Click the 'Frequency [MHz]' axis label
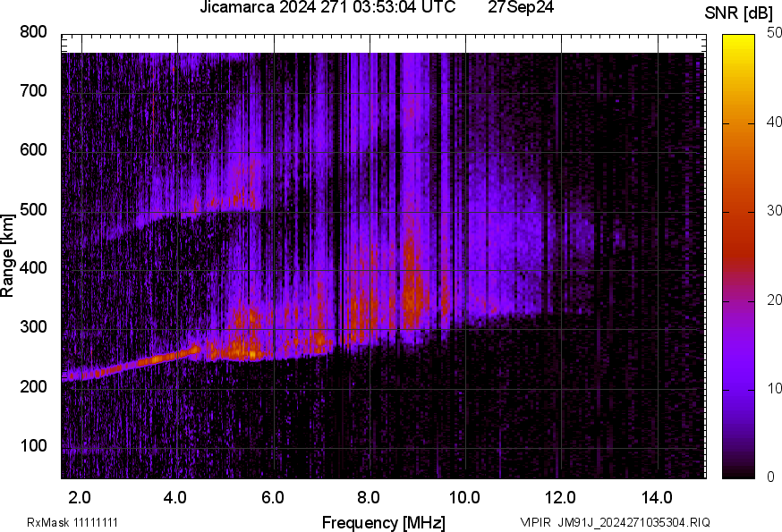 [x=384, y=523]
